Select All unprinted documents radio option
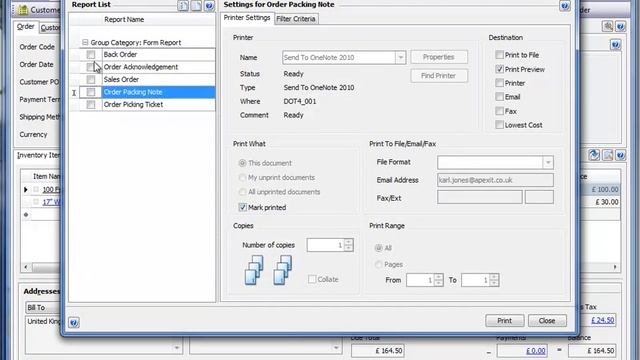Screen dimensions: 640x360 coord(242,192)
